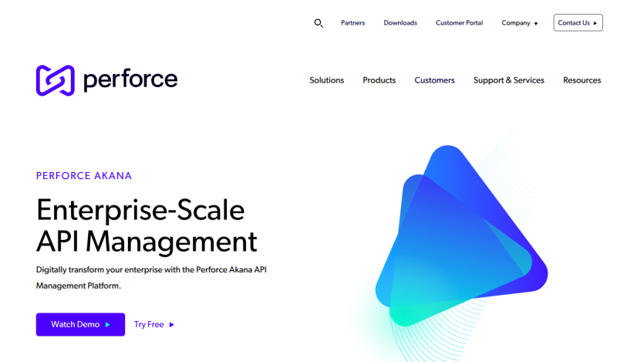Click the PERFORCE AKANA heading text
The width and height of the screenshot is (644, 362).
pos(84,176)
